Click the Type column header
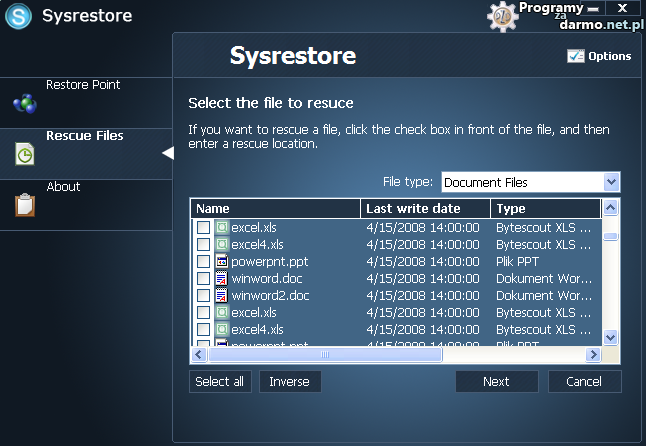 [x=545, y=209]
